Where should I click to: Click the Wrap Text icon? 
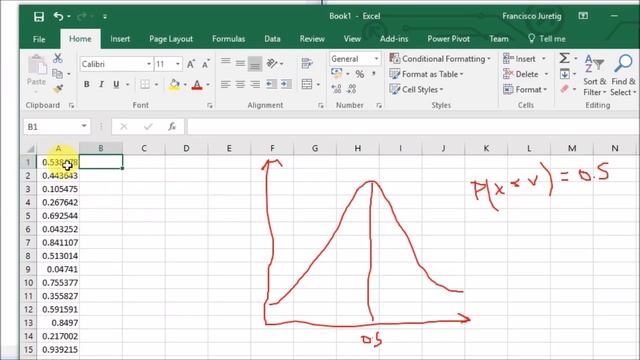point(307,63)
